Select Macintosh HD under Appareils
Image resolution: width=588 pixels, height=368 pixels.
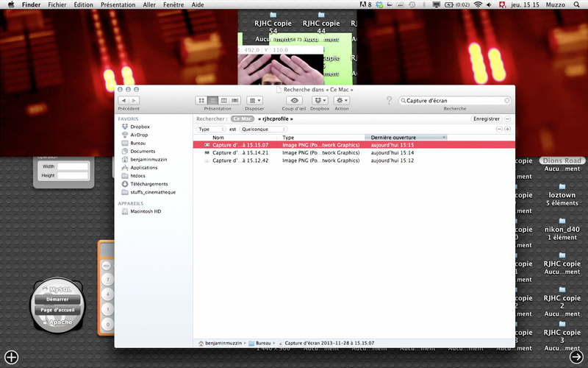point(145,211)
